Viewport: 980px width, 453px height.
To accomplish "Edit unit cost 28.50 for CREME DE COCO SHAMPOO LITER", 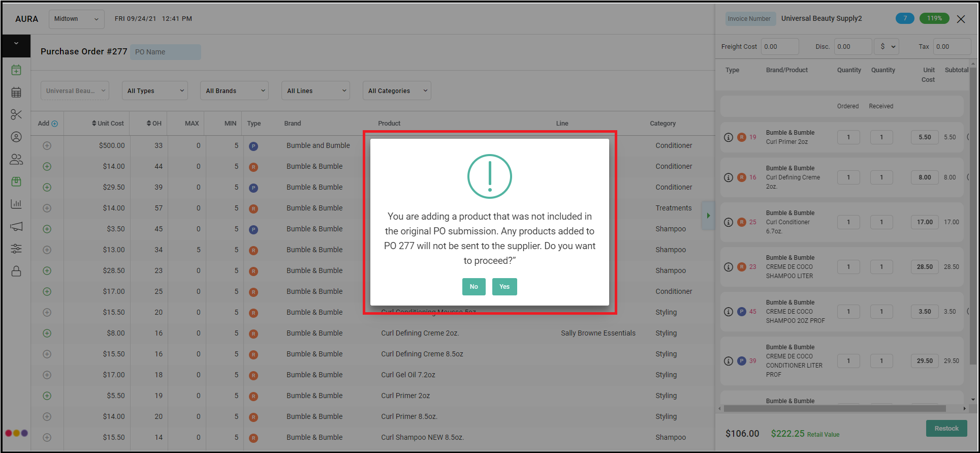I will [x=925, y=267].
